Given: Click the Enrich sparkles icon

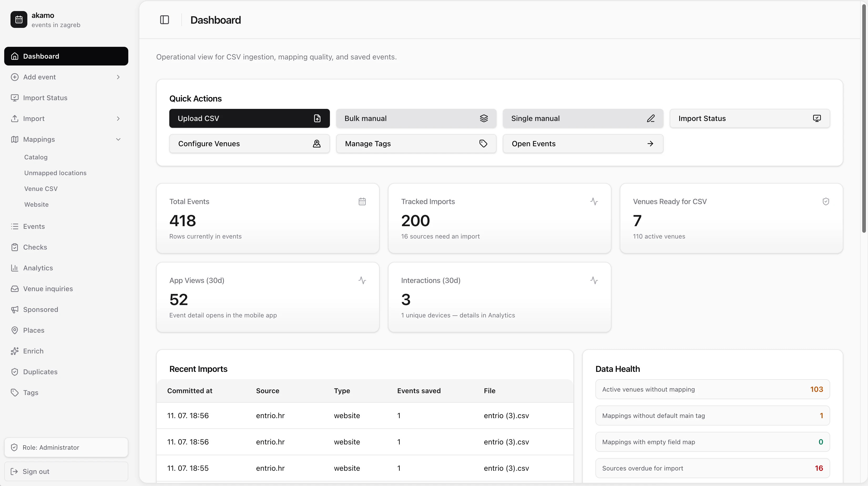Looking at the screenshot, I should pos(14,351).
